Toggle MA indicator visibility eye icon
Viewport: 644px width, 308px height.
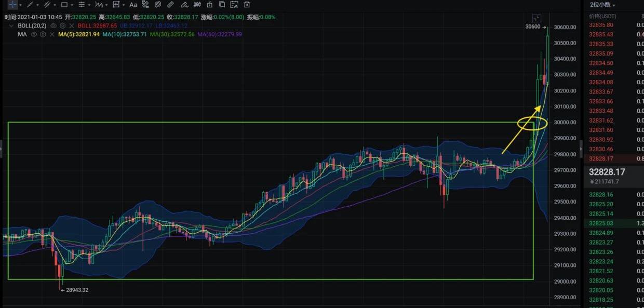34,34
